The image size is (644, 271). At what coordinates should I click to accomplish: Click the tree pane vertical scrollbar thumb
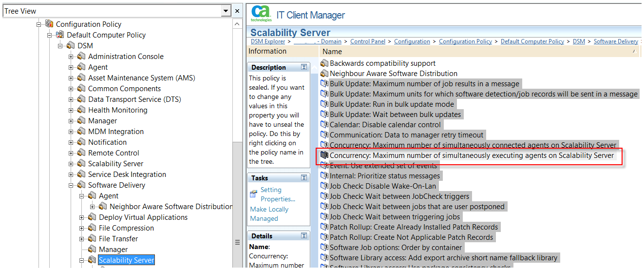point(237,243)
